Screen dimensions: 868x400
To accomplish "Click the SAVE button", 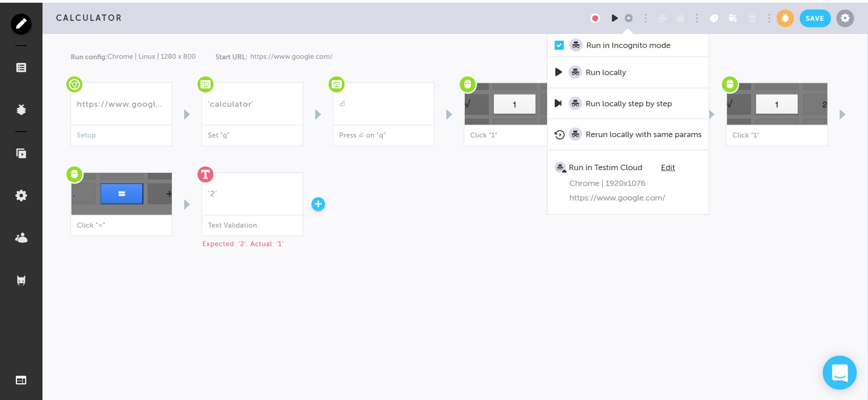I will click(x=815, y=18).
